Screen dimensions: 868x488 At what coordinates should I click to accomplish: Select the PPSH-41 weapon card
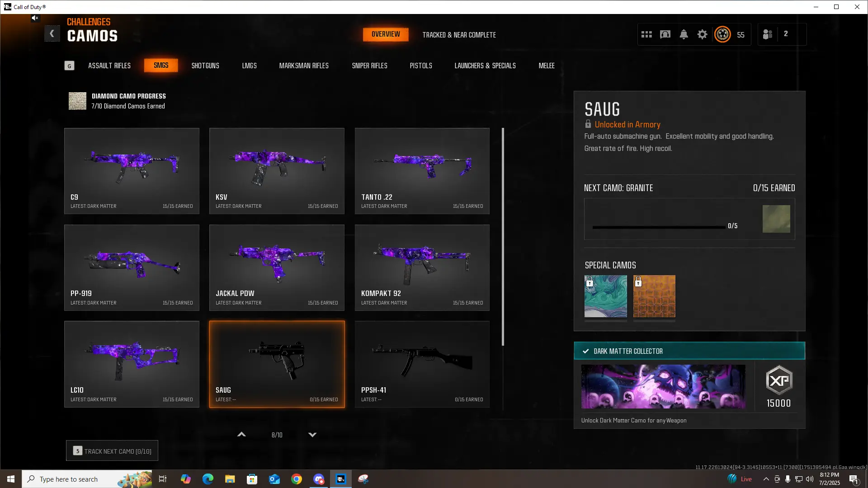422,364
